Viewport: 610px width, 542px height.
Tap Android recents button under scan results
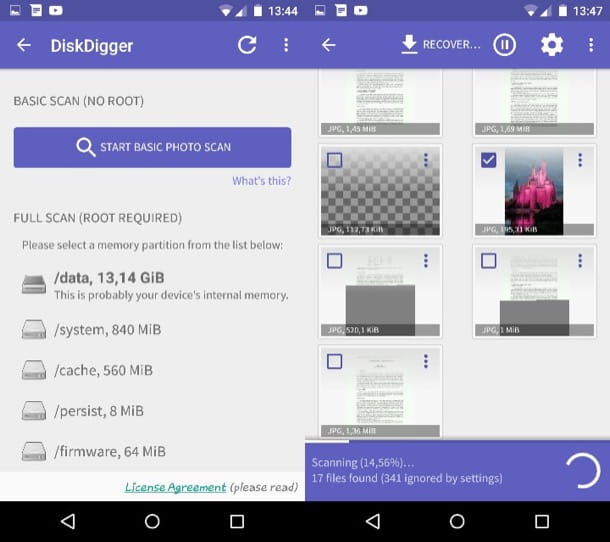coord(542,521)
